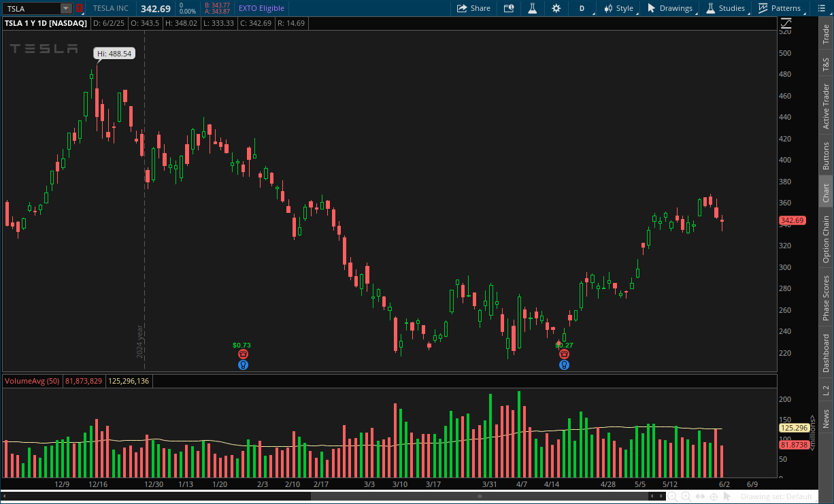
Task: Select the Chart side tab
Action: 826,192
